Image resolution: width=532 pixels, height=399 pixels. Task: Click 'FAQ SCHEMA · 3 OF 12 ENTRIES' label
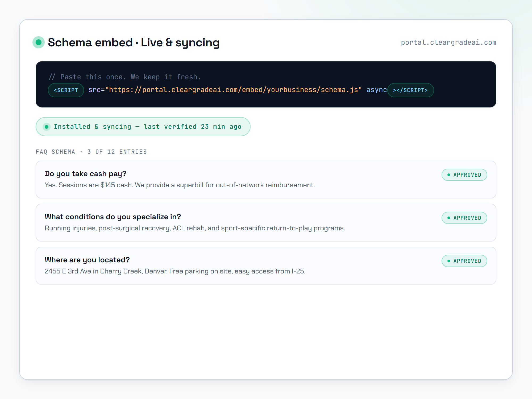[x=91, y=152]
